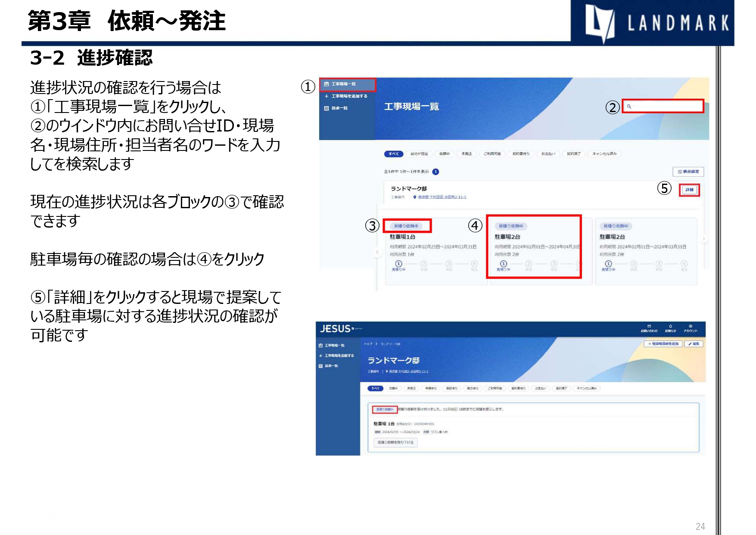Select the 発注待ち filter tab
The image size is (756, 535).
[x=473, y=388]
